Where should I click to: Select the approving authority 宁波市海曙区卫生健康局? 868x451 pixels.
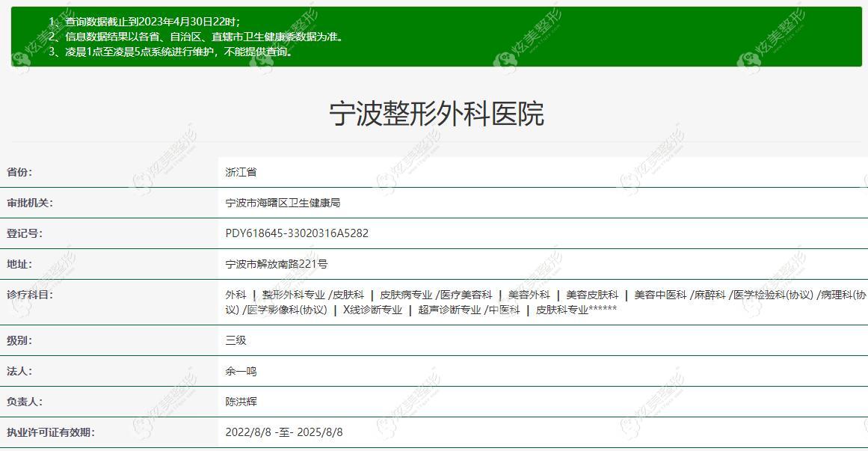283,203
